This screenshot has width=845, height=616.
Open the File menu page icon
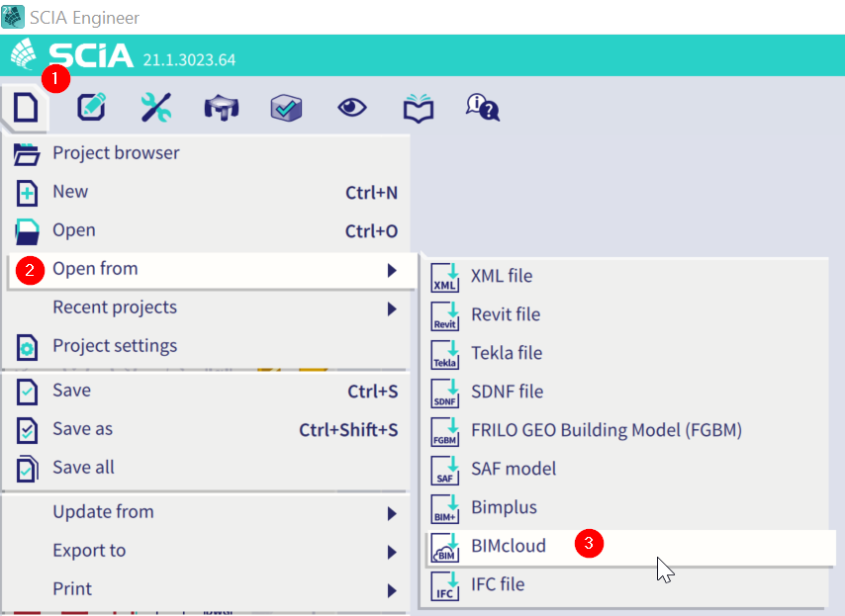26,107
